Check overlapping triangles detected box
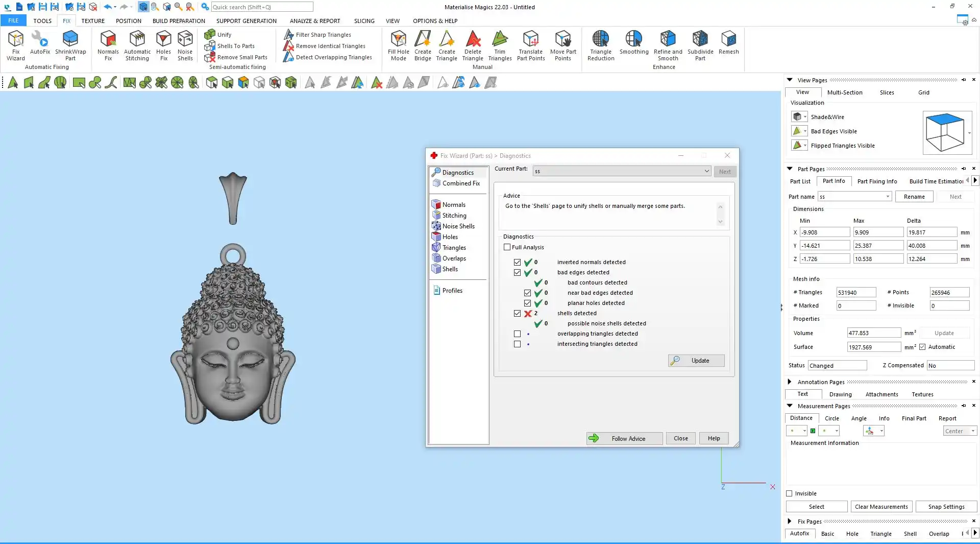 (x=517, y=334)
